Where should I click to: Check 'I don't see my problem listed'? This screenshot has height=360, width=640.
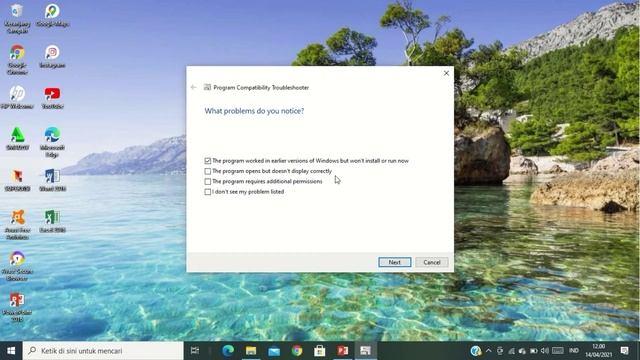(x=207, y=191)
